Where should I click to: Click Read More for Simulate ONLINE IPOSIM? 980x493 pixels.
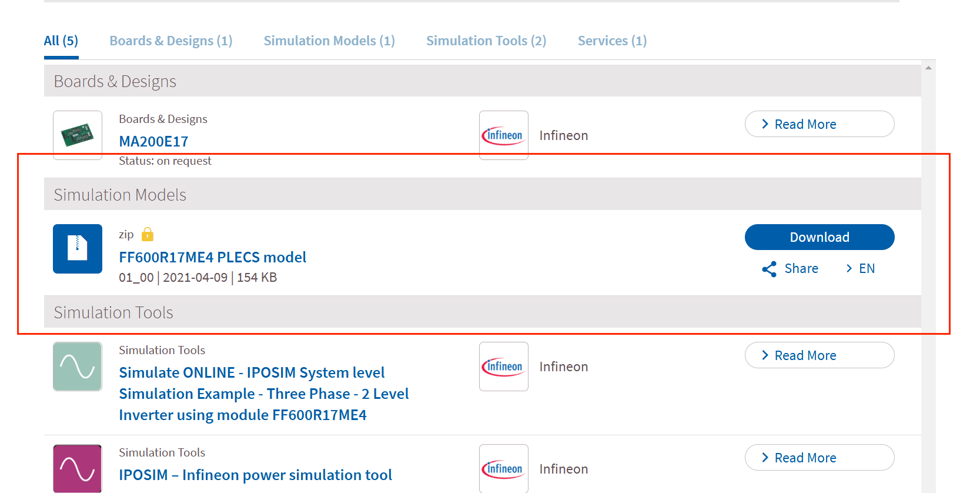pos(820,355)
